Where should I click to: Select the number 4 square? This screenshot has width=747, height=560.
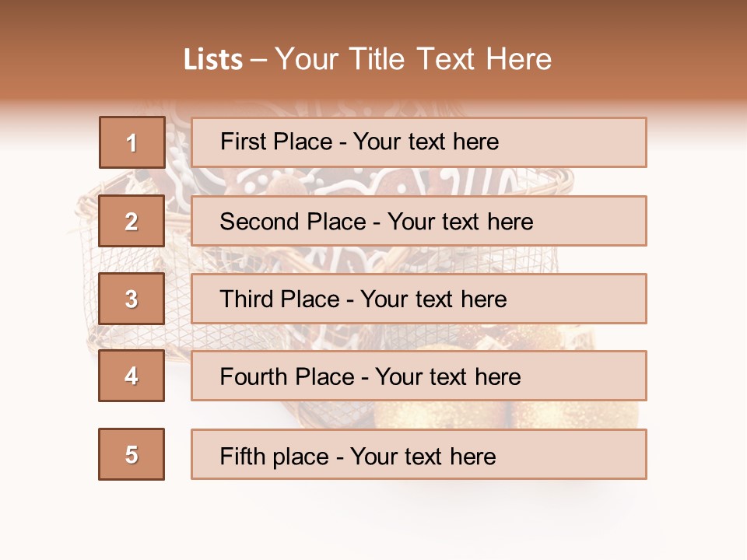click(132, 376)
